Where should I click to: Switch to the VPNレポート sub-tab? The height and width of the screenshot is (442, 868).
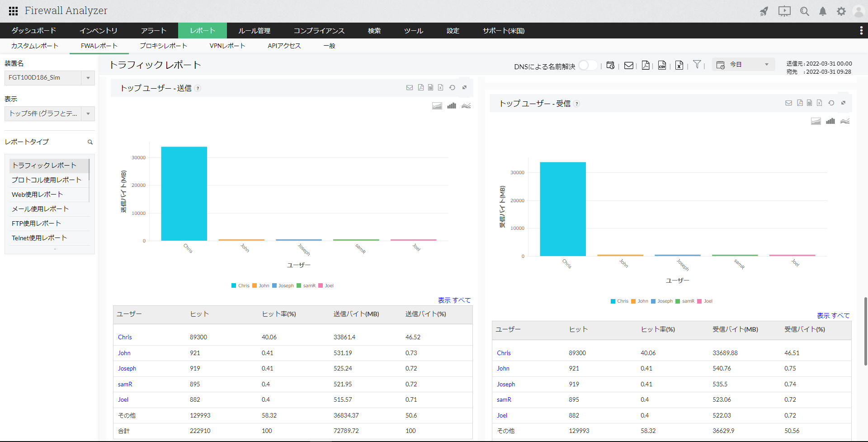pos(227,46)
